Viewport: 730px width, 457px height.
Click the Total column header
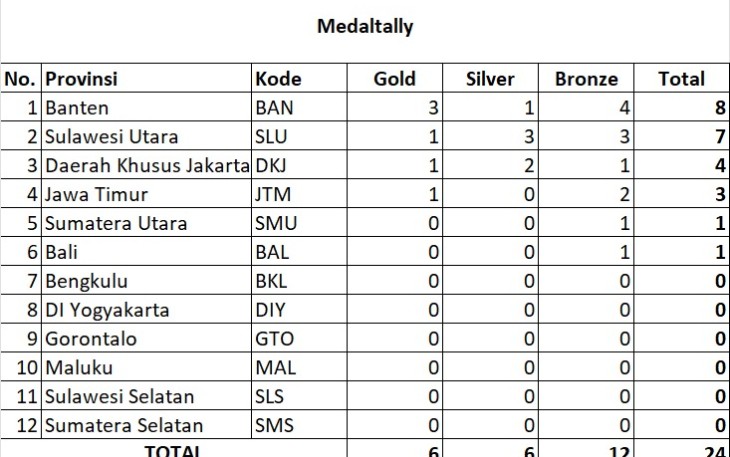681,79
